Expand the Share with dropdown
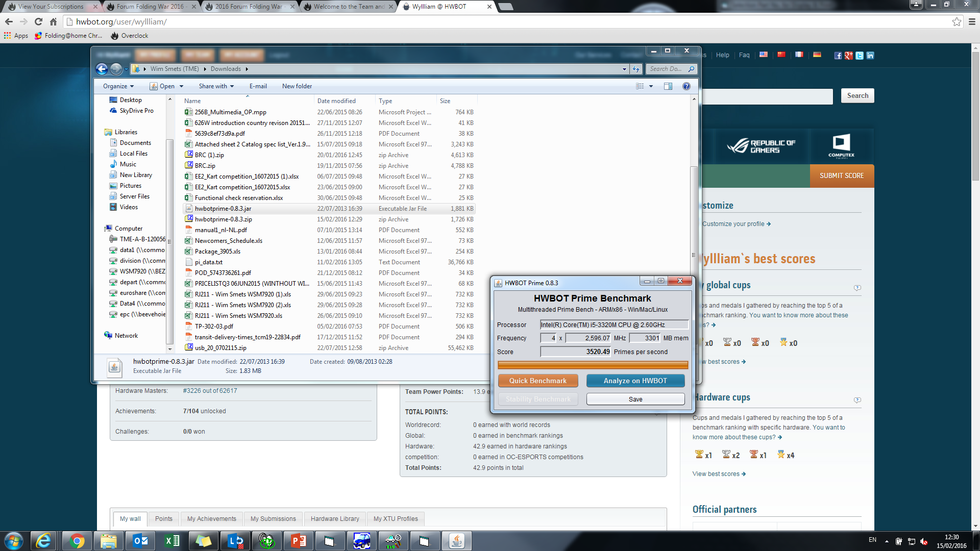 pos(216,86)
